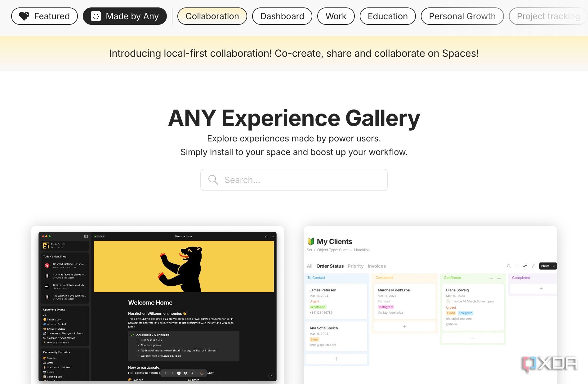The image size is (588, 384).
Task: Click the Berlin Expats space header in sidebar
Action: (x=65, y=246)
